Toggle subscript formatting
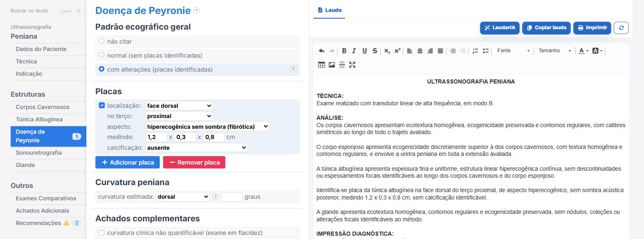644x239 pixels. click(387, 51)
